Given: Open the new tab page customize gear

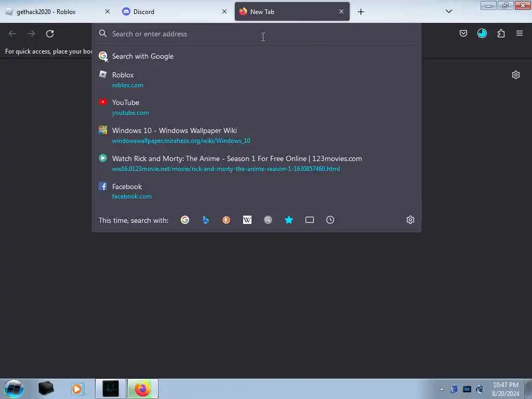Looking at the screenshot, I should (x=516, y=75).
